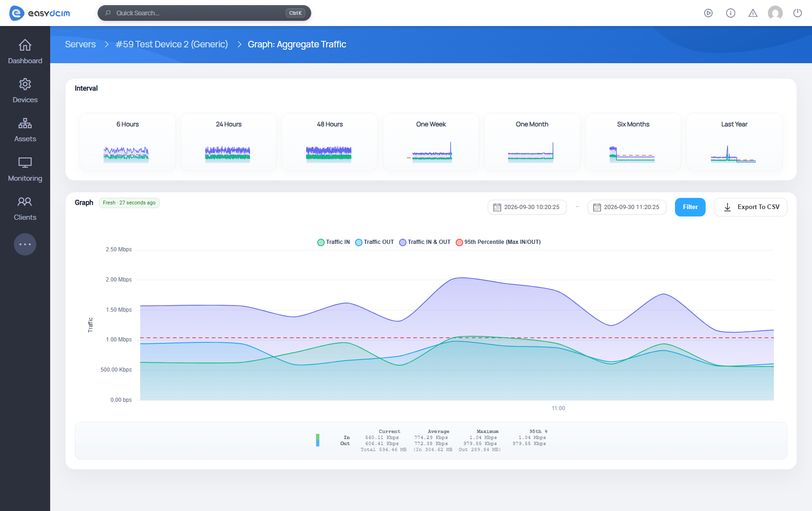Click the end date calendar icon
The height and width of the screenshot is (511, 812).
[597, 207]
